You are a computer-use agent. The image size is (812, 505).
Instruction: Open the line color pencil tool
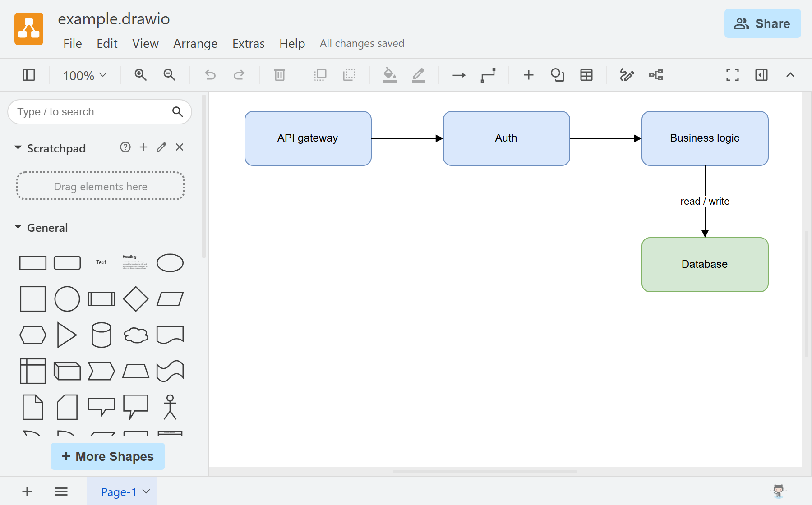[x=419, y=75]
